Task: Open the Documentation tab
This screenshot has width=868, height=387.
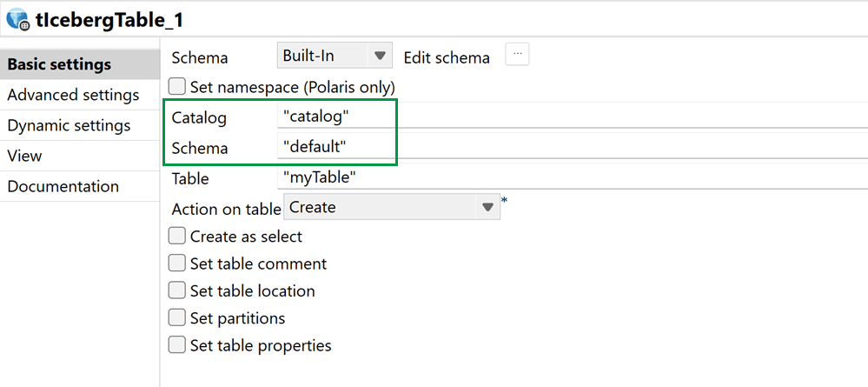Action: point(63,186)
